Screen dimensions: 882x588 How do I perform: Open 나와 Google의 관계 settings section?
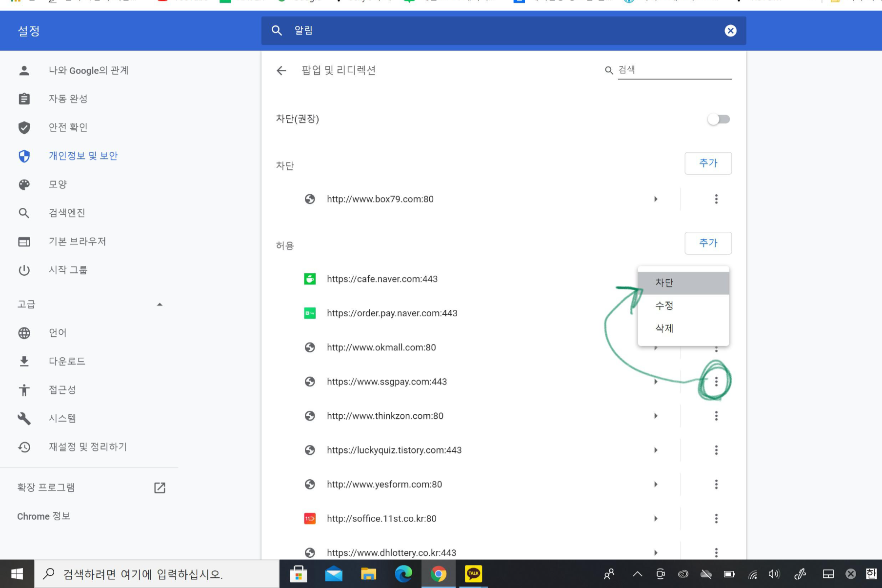(x=89, y=71)
